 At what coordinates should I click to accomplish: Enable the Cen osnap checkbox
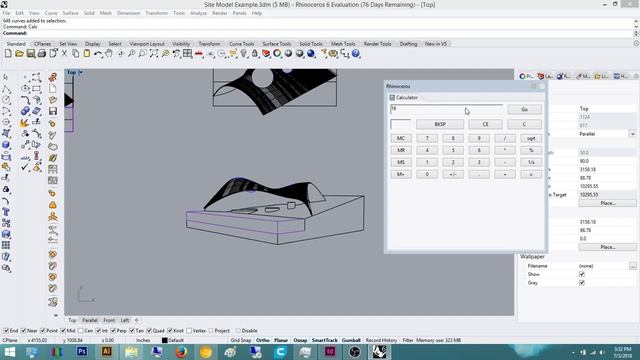80,331
